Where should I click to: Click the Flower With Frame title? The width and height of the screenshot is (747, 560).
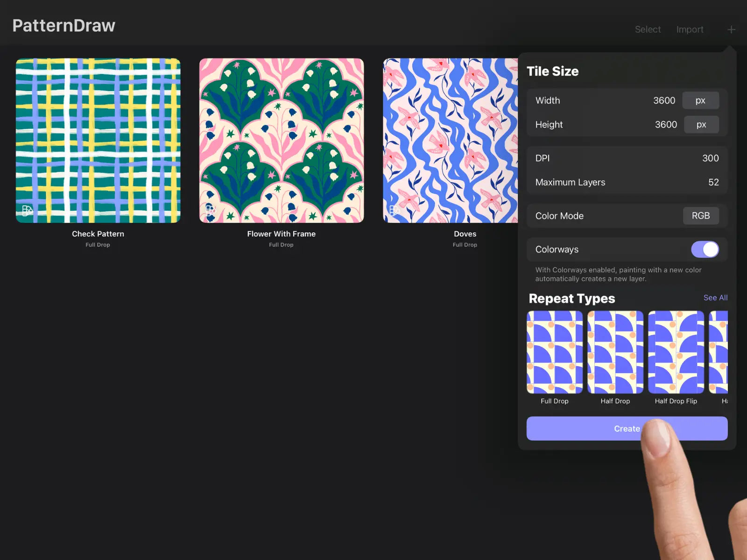pyautogui.click(x=282, y=234)
